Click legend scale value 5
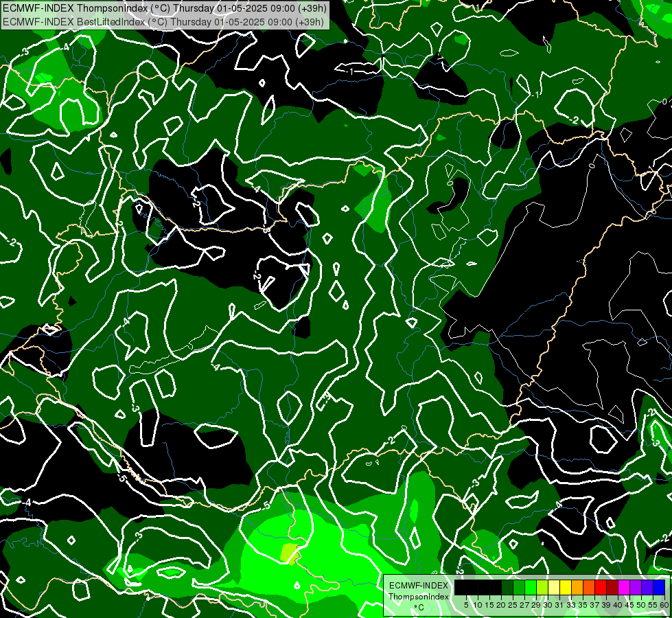 [x=466, y=605]
